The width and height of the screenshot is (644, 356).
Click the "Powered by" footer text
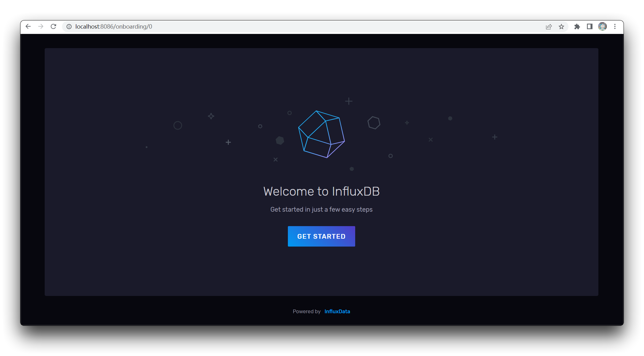tap(307, 311)
